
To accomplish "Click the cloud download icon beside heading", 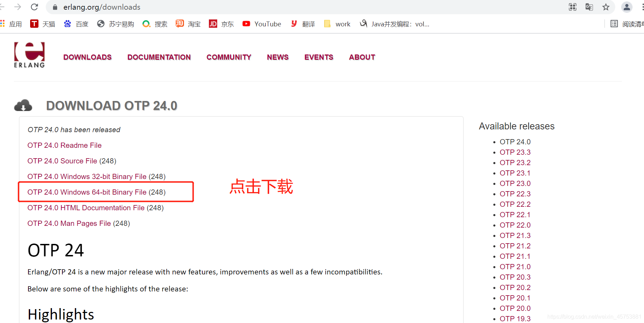I will (x=23, y=105).
